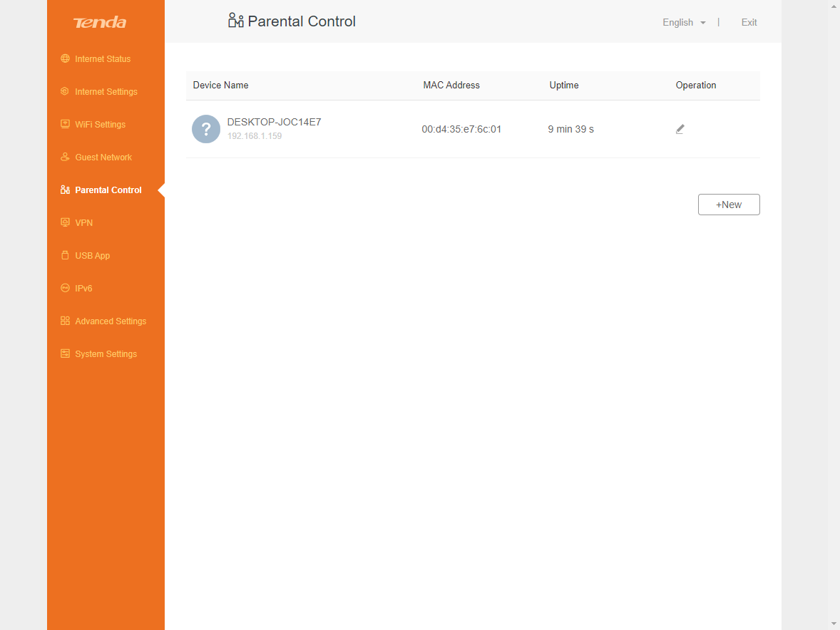Add a device with +New button
The image size is (840, 630).
point(729,205)
